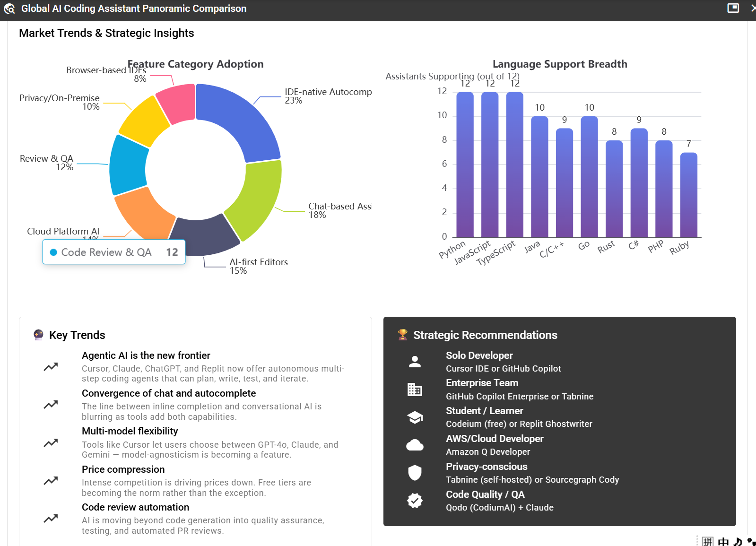Screen dimensions: 756x546
Task: Click the 'Enterprise Team' recommendation title
Action: [482, 383]
